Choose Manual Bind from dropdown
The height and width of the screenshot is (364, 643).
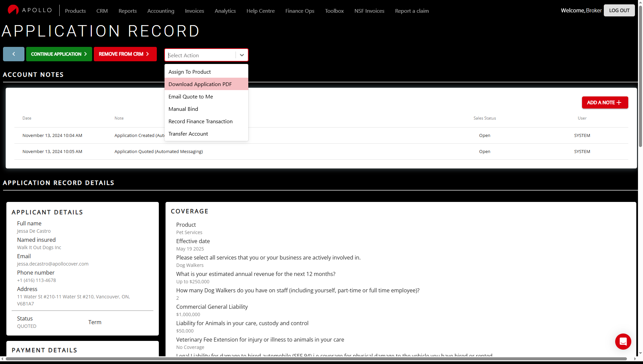[x=183, y=109]
